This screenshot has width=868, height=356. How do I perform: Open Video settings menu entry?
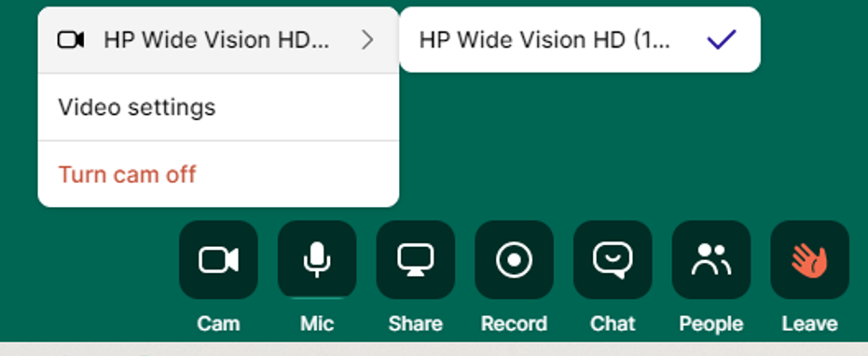click(219, 107)
